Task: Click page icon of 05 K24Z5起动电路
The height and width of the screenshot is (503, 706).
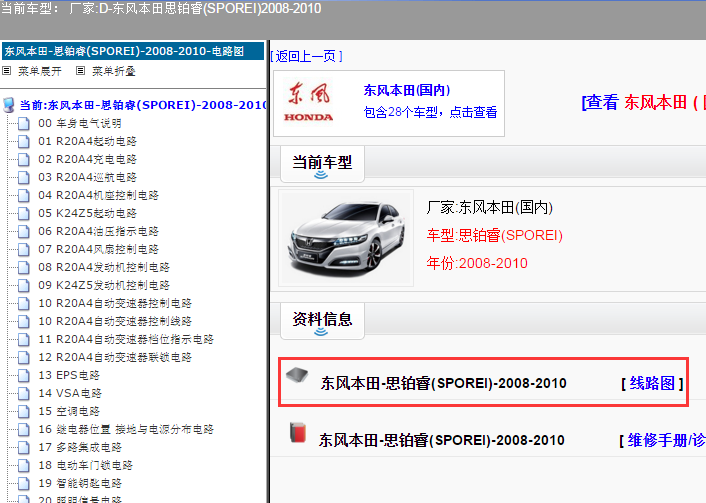Action: [x=24, y=213]
